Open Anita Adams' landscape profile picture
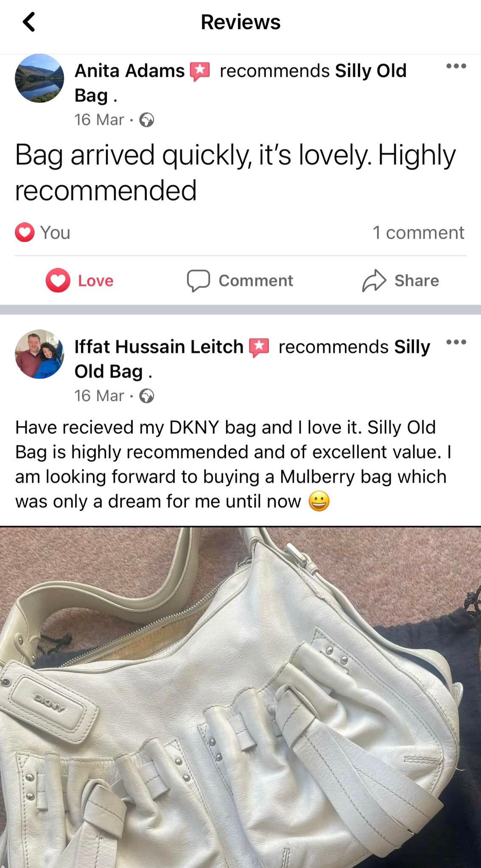Image resolution: width=481 pixels, height=868 pixels. tap(39, 78)
